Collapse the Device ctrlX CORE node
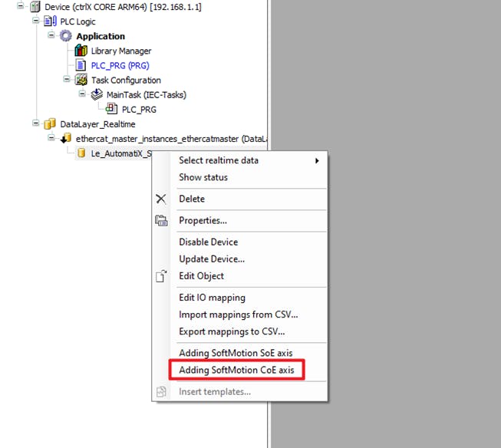 pos(21,6)
